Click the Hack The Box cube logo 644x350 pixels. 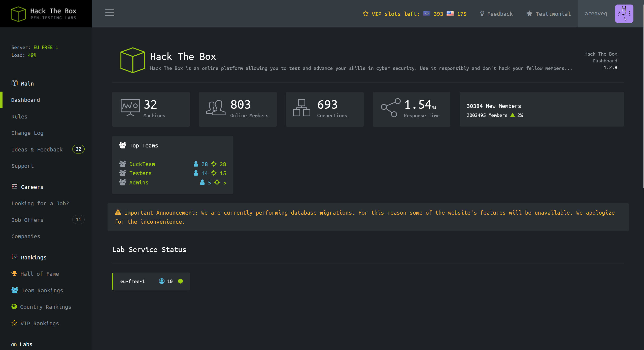(x=19, y=14)
